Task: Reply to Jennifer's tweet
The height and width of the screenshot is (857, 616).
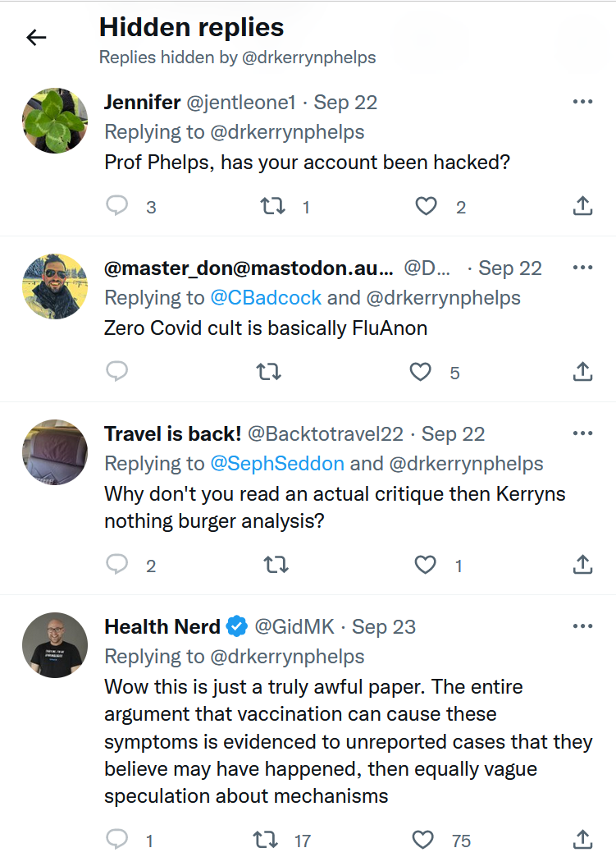Action: [x=117, y=205]
